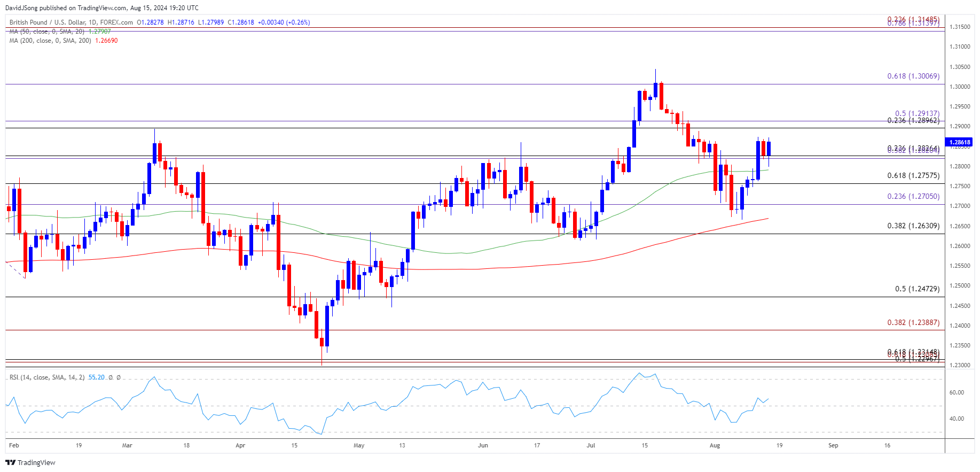Click the RSI (14, close, SMA, 14, 2) legend

pyautogui.click(x=47, y=377)
